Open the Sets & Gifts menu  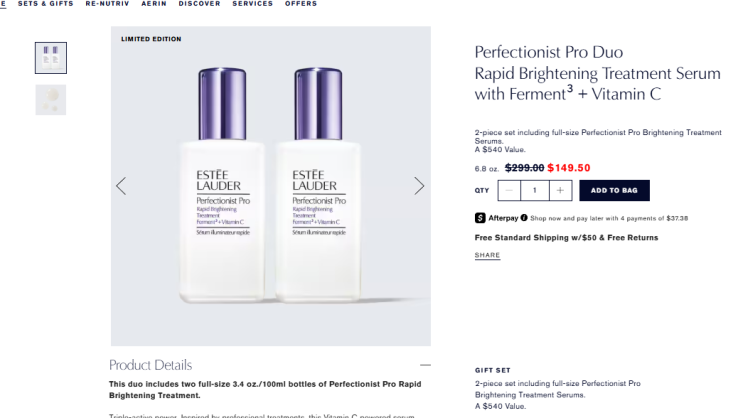46,4
